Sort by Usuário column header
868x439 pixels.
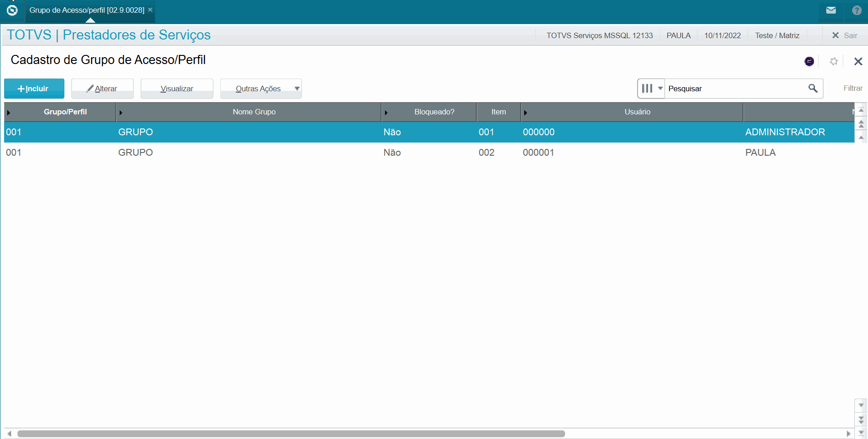(632, 112)
